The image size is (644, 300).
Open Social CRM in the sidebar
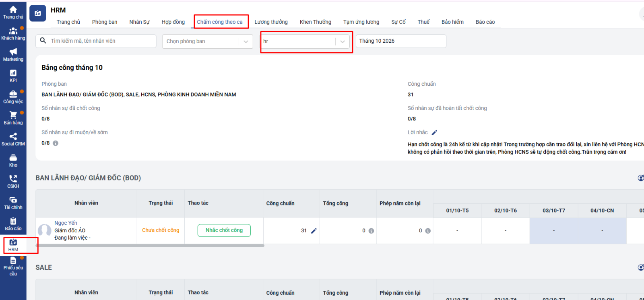[13, 139]
